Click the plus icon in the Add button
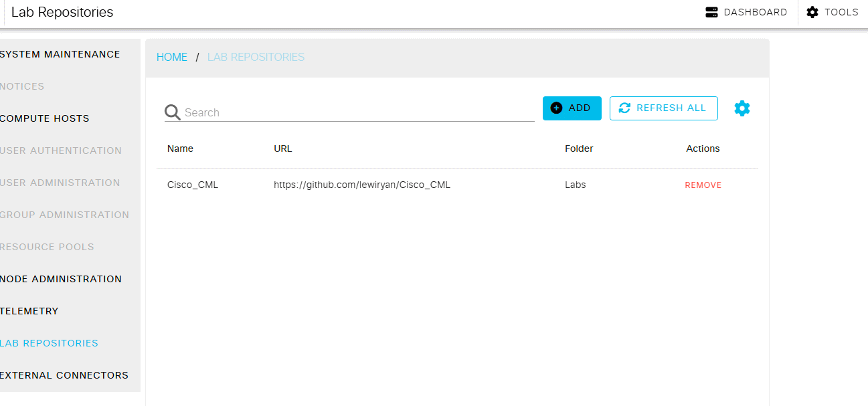The image size is (868, 406). point(556,108)
